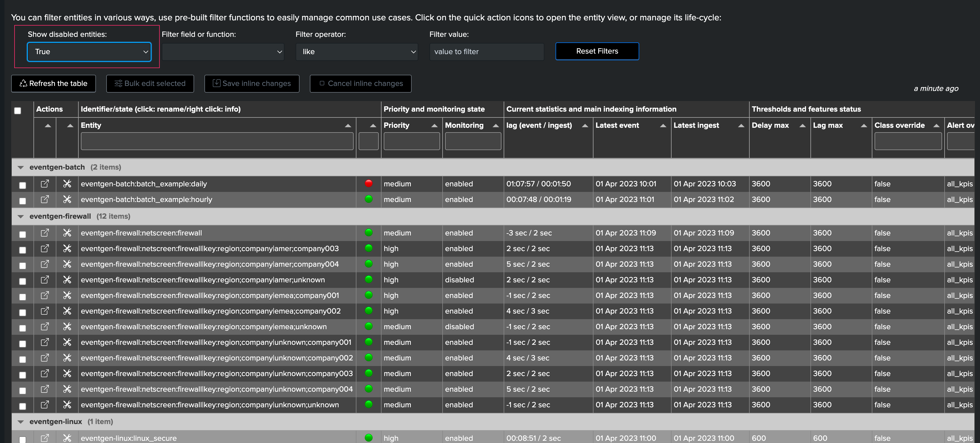Open entity view for batch_example:daily
This screenshot has height=443, width=980.
point(45,184)
